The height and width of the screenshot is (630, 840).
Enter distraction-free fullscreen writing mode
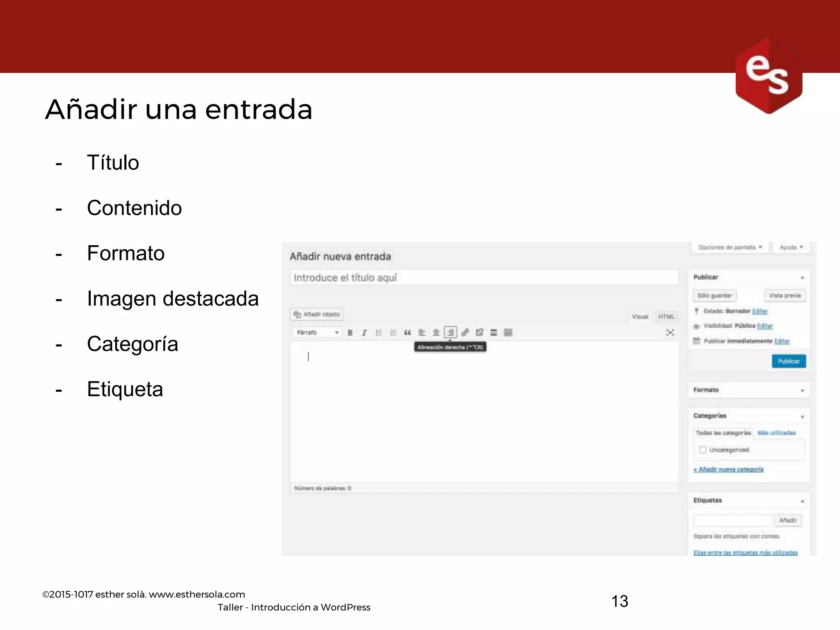pyautogui.click(x=670, y=333)
